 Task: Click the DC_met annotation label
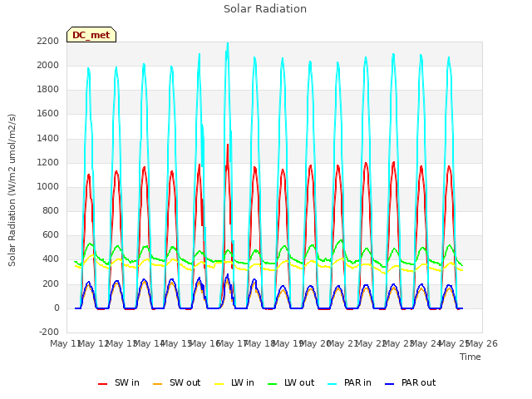91,35
